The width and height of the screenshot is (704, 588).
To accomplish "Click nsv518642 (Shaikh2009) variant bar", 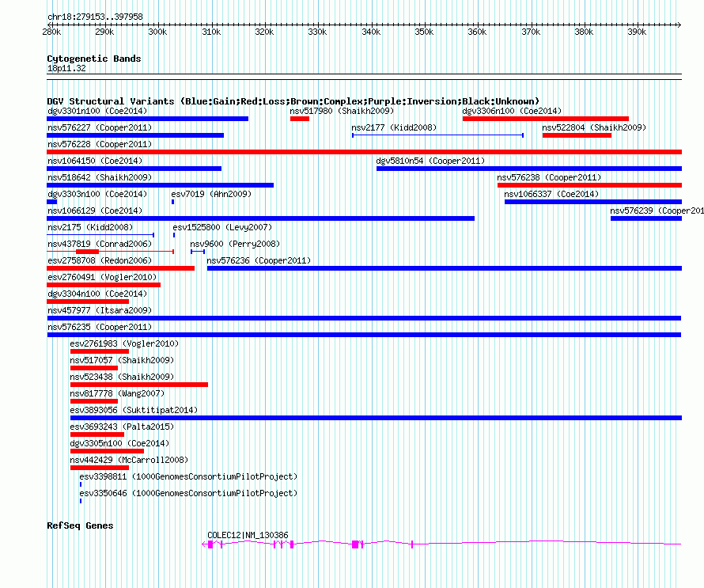I will point(160,185).
